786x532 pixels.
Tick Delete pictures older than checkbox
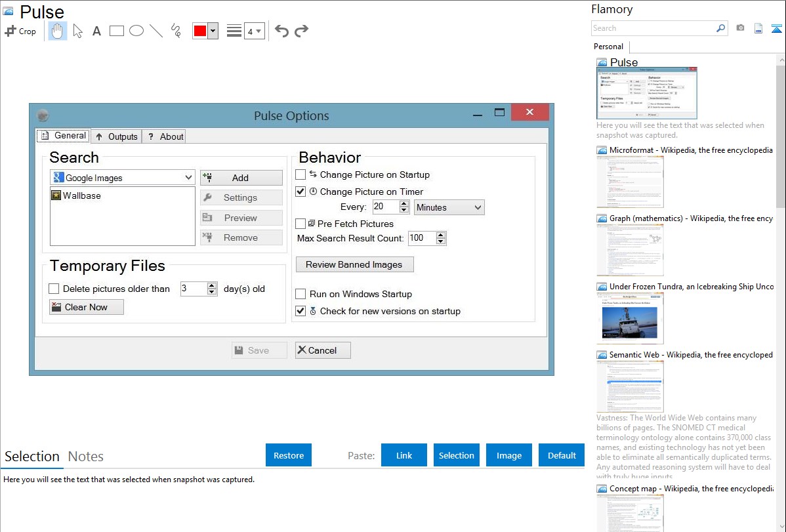54,289
